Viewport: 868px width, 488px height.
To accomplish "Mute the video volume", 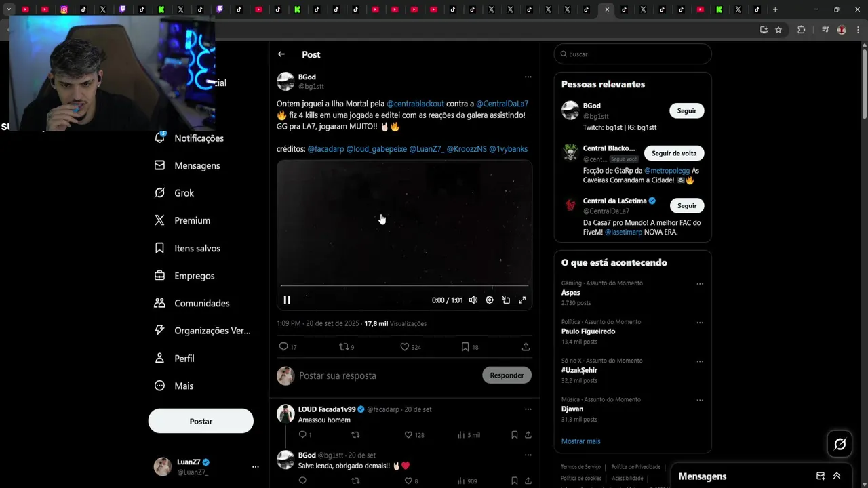I will [473, 300].
